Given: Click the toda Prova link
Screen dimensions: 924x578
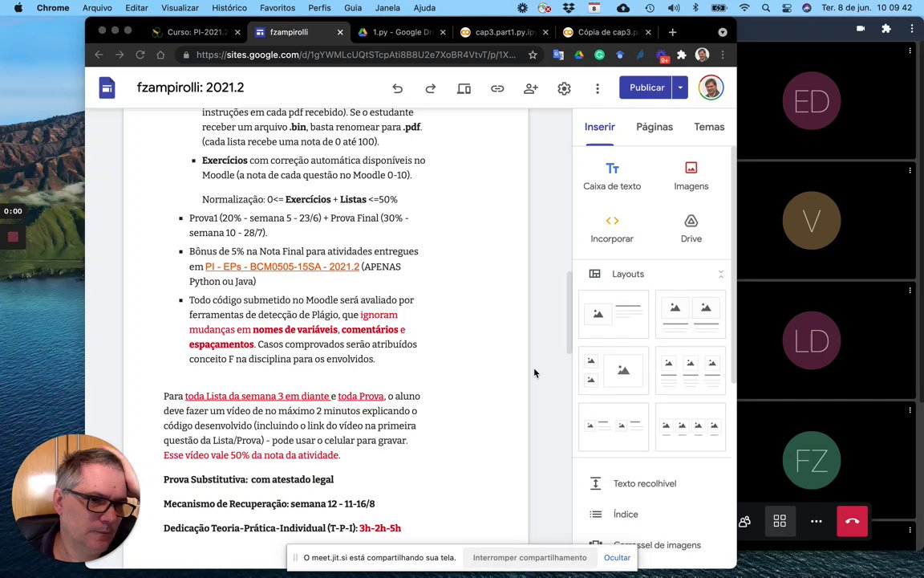Looking at the screenshot, I should 361,397.
